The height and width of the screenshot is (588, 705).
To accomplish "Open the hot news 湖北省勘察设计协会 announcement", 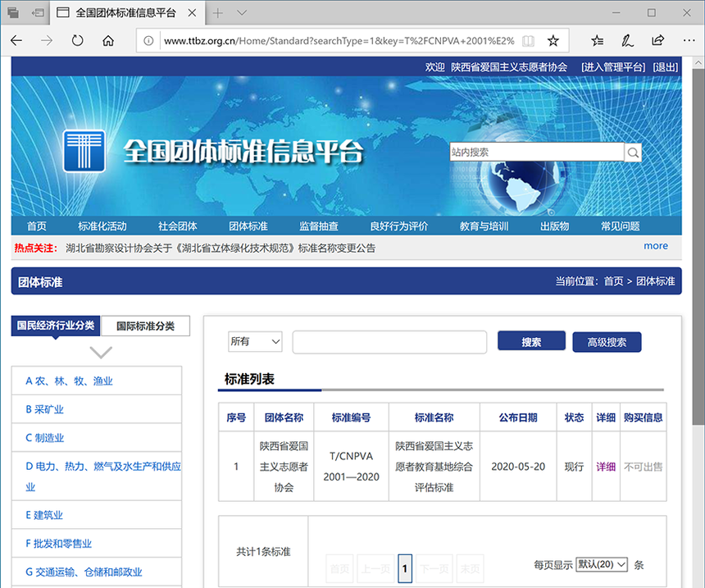I will click(221, 248).
